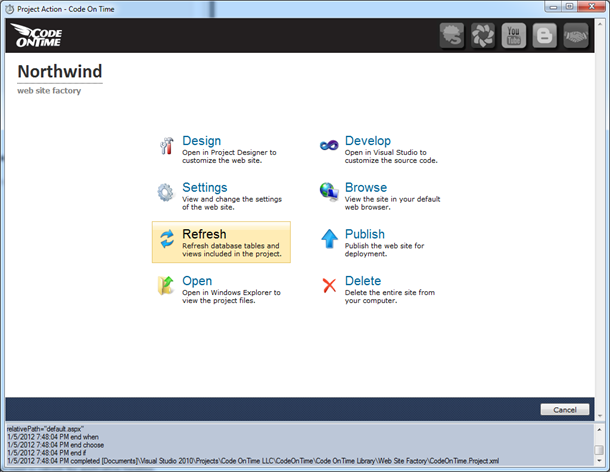
Task: Click the Settings gear icon
Action: [x=166, y=192]
